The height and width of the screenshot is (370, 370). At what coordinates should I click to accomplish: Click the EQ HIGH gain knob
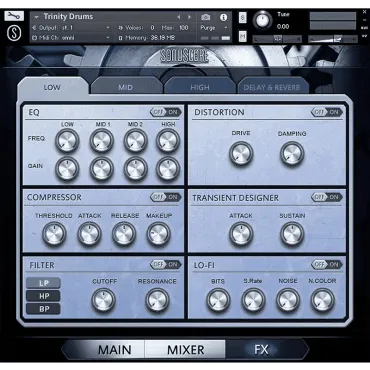coord(168,169)
